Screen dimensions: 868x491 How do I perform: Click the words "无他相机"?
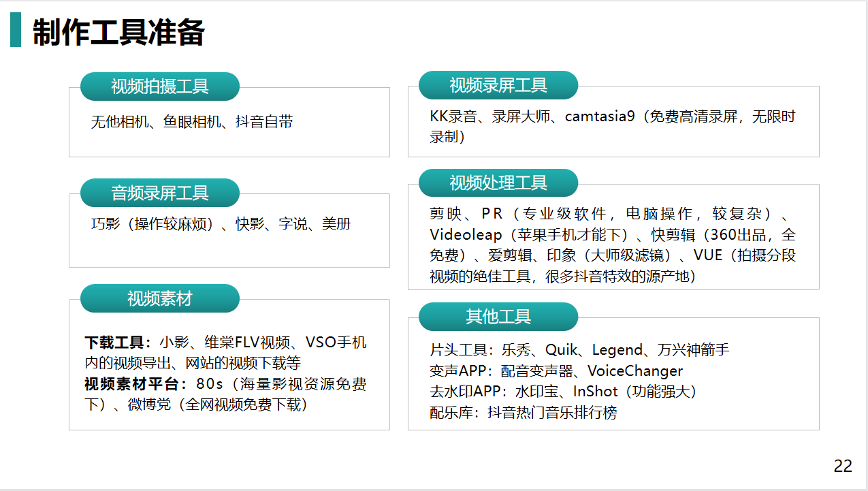tap(120, 123)
